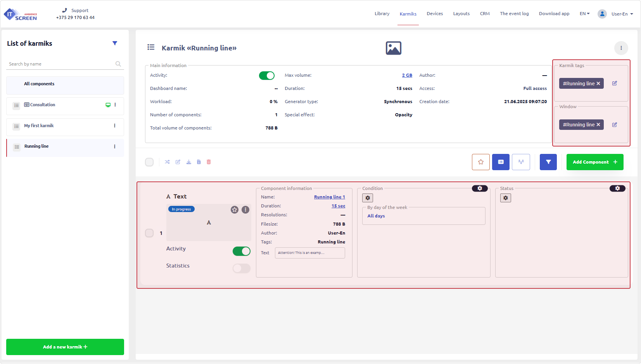The height and width of the screenshot is (364, 641).
Task: Open the Running line 1 name link
Action: click(329, 197)
